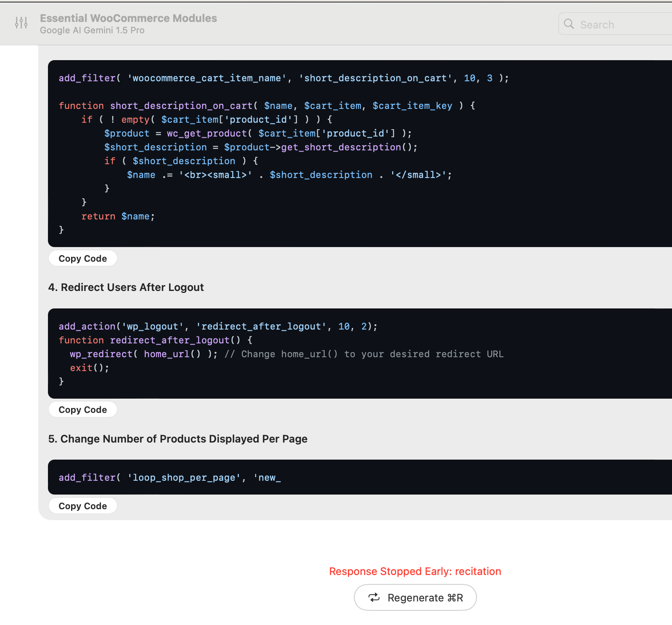Click the model name Google AI Gemini 1.5 Pro

(92, 30)
